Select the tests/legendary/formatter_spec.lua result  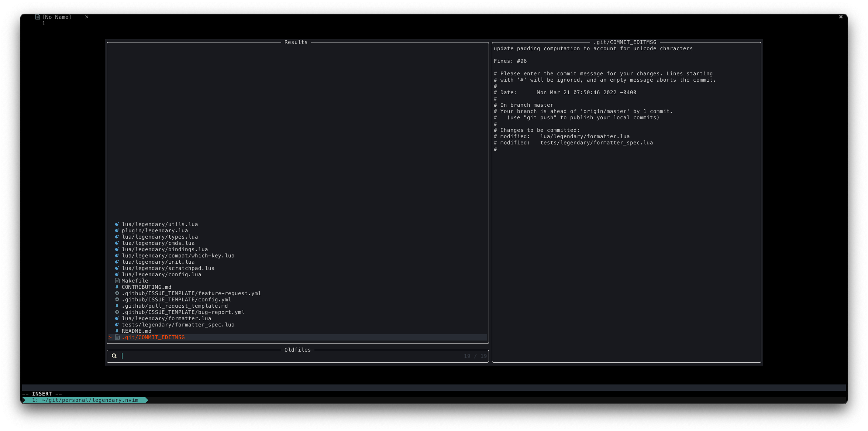click(178, 325)
